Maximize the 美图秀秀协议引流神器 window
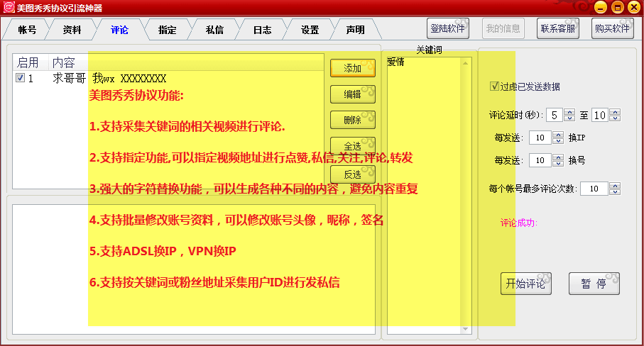Viewport: 644px width, 346px height. tap(617, 7)
